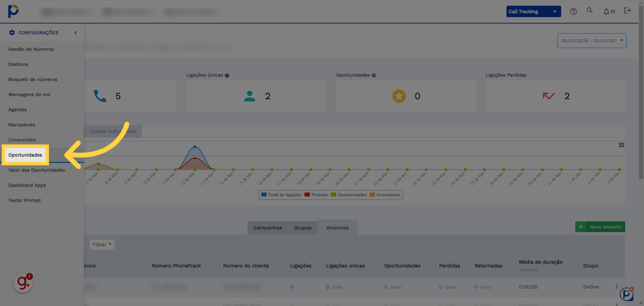Toggle Perdidas legend series

pos(316,195)
